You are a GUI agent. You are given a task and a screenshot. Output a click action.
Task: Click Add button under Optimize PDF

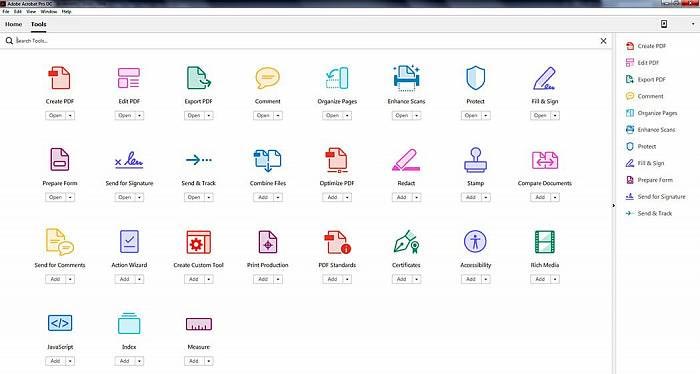click(332, 197)
